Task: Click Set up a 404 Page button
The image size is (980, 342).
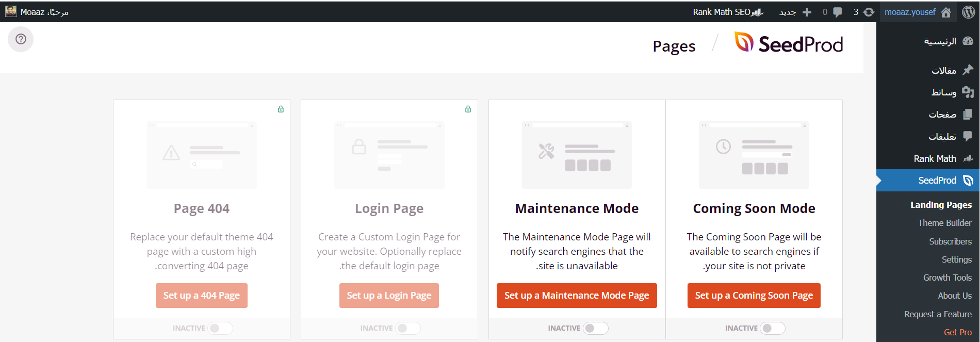Action: pyautogui.click(x=202, y=296)
